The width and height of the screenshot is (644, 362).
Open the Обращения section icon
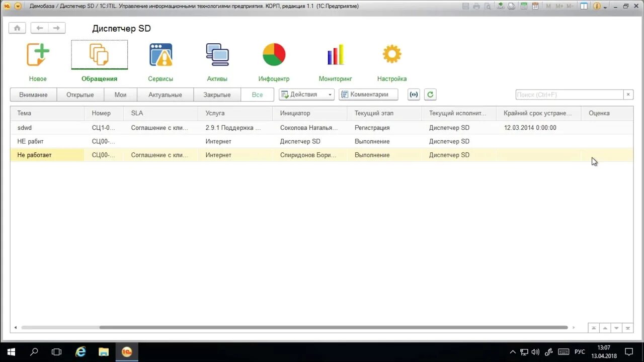pyautogui.click(x=99, y=55)
